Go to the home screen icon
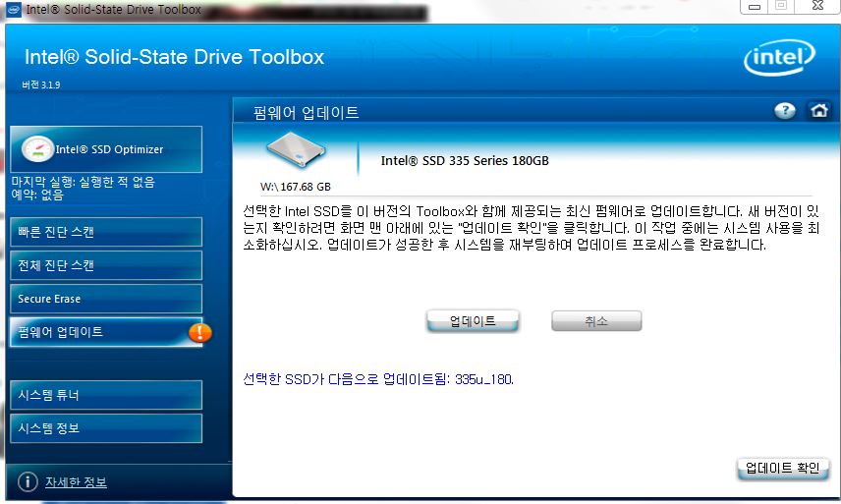 click(x=819, y=111)
